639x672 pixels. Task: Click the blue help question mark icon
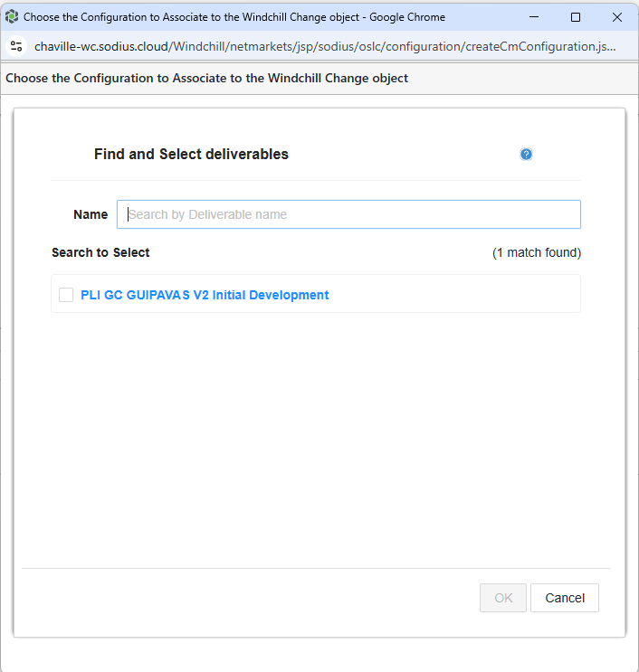pos(526,155)
